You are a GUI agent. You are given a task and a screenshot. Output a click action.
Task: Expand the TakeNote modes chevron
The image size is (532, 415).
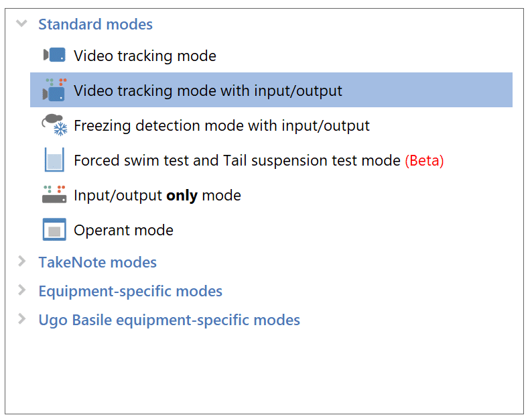(21, 261)
